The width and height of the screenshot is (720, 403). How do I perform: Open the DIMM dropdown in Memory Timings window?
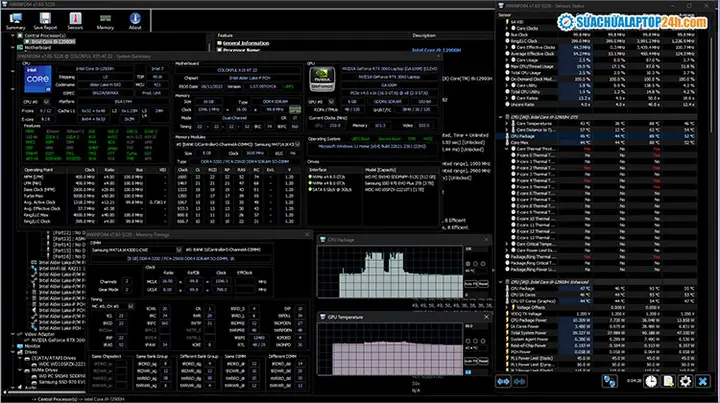pyautogui.click(x=179, y=250)
